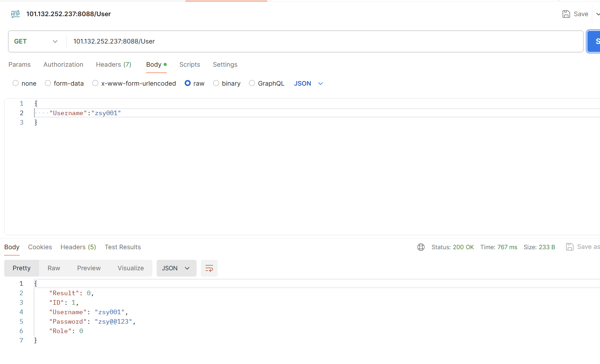Screen dimensions: 600x364
Task: Toggle the line wrap icon
Action: [209, 268]
